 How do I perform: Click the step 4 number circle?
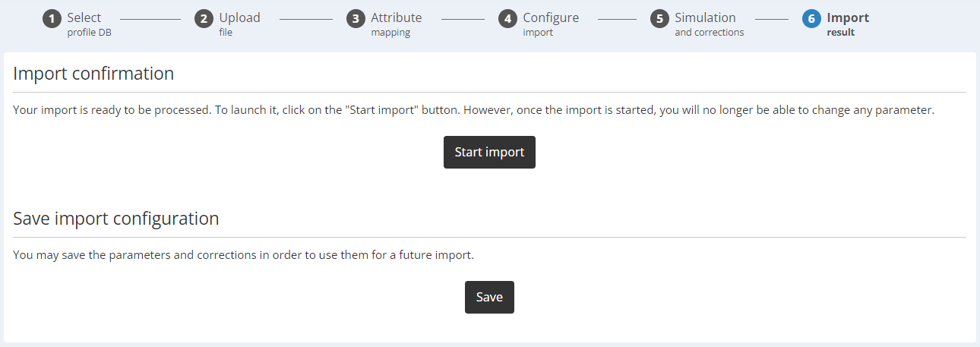507,19
